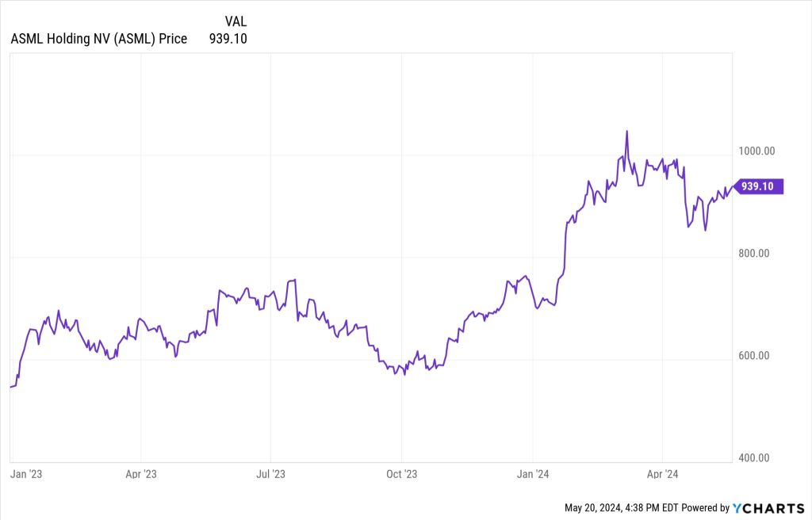
Task: Click the VAL column header
Action: click(x=236, y=21)
